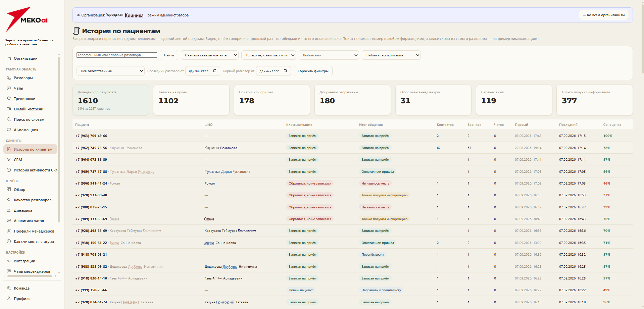Open the Сначала свежие контакты sort dropdown
644x309 pixels.
coord(210,55)
